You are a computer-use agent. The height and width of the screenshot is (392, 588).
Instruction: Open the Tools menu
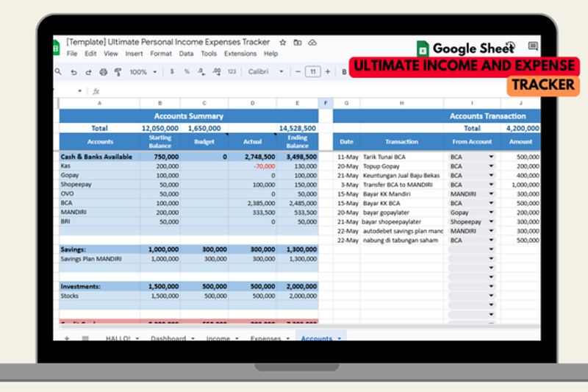209,54
